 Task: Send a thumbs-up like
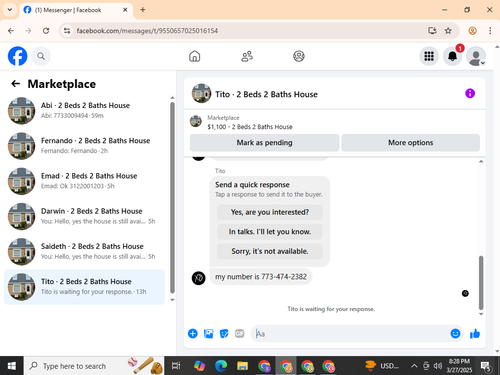[x=475, y=333]
